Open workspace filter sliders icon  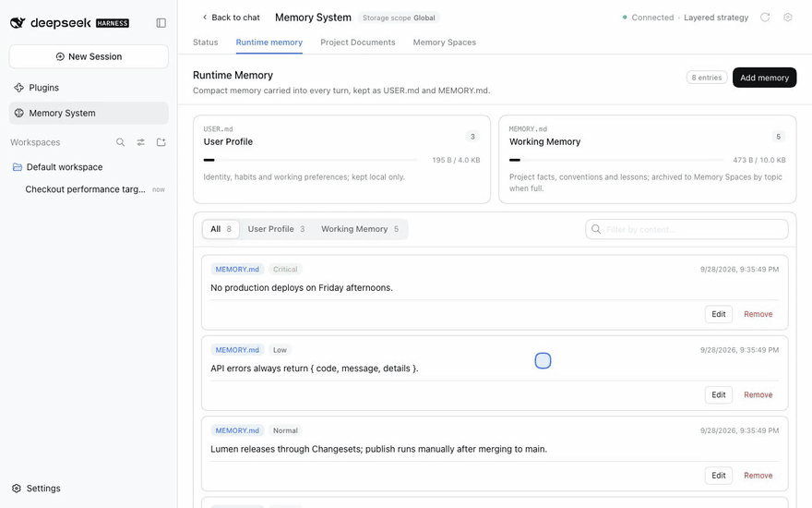pos(141,142)
